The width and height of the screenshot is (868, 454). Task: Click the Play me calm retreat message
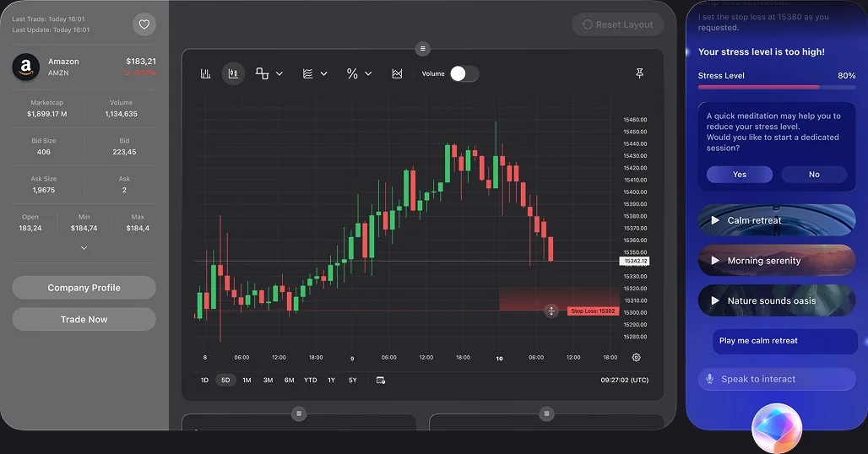click(785, 341)
